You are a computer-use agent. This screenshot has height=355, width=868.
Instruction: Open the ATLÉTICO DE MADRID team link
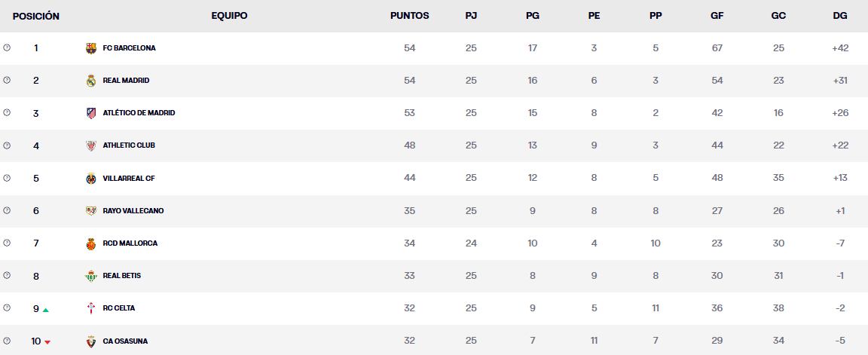coord(139,113)
